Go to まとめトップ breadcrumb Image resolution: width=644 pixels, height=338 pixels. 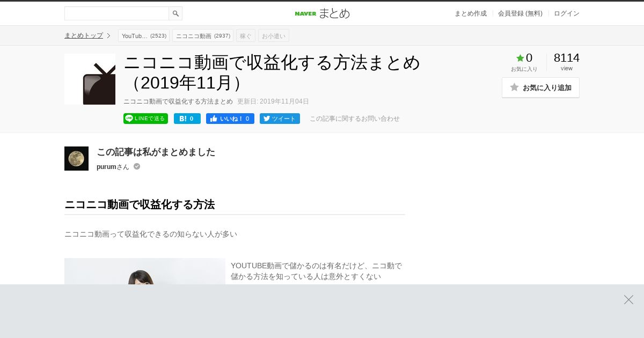click(x=84, y=35)
